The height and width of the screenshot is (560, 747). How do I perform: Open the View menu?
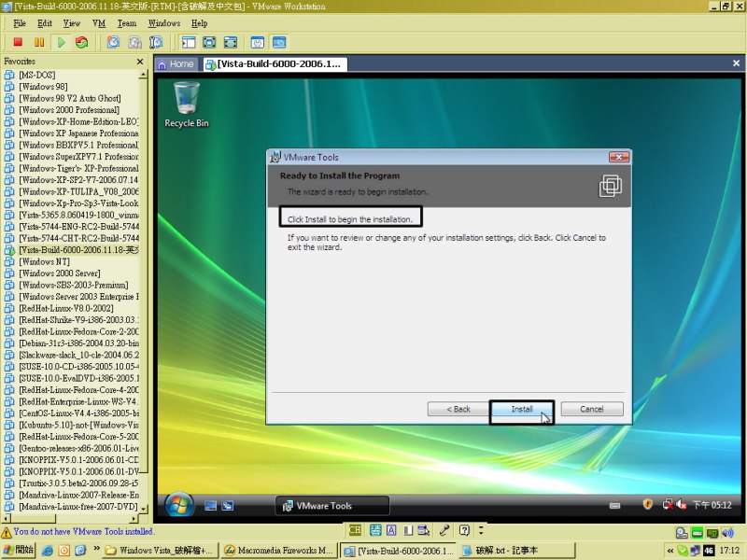click(x=72, y=23)
